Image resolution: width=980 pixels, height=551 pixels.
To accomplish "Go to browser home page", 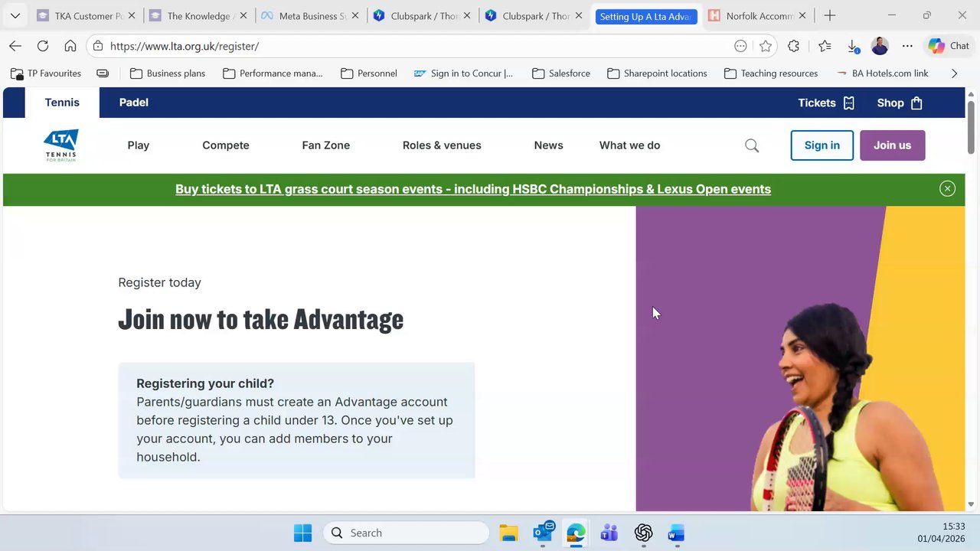I will [70, 46].
